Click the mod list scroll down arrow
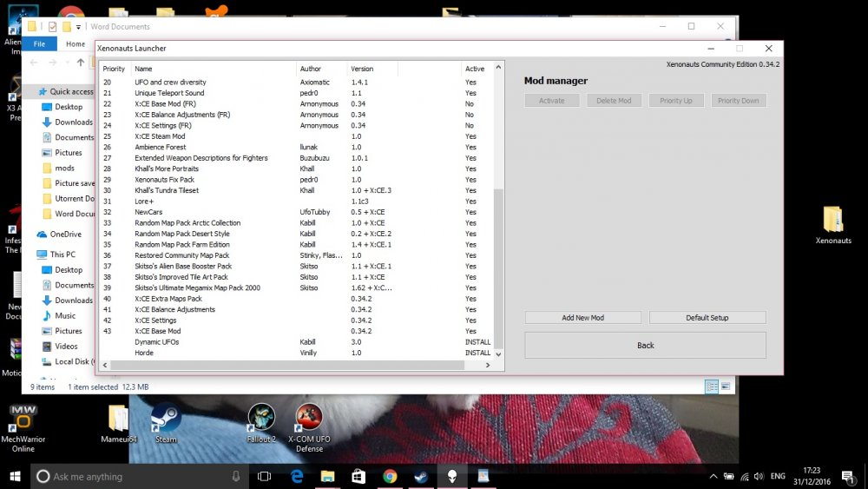The width and height of the screenshot is (868, 489). coord(498,354)
